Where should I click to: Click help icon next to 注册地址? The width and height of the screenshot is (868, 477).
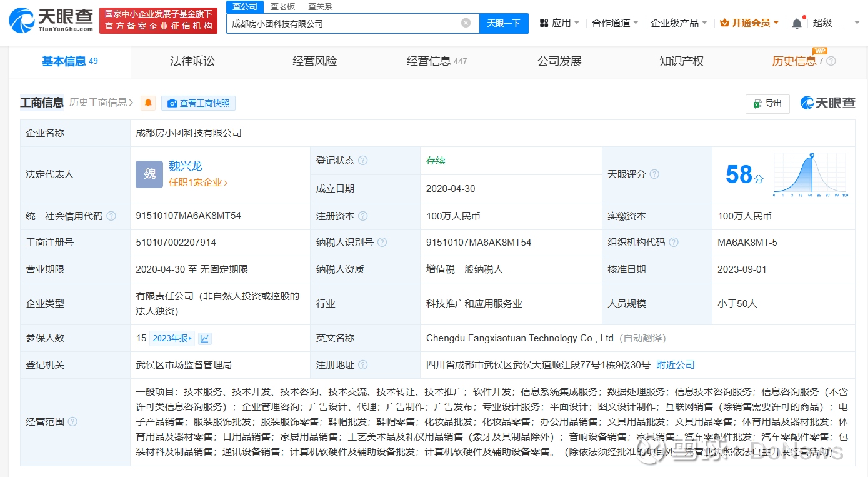point(363,365)
